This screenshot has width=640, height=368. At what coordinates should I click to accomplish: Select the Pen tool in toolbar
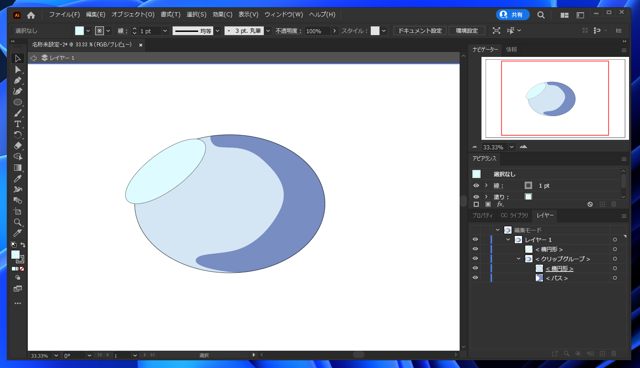pos(18,80)
